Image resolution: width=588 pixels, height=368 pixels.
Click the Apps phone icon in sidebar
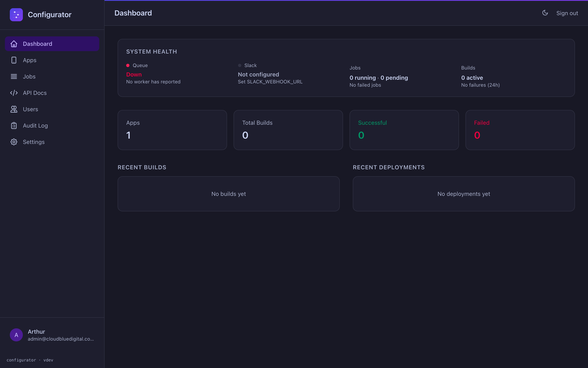(14, 60)
